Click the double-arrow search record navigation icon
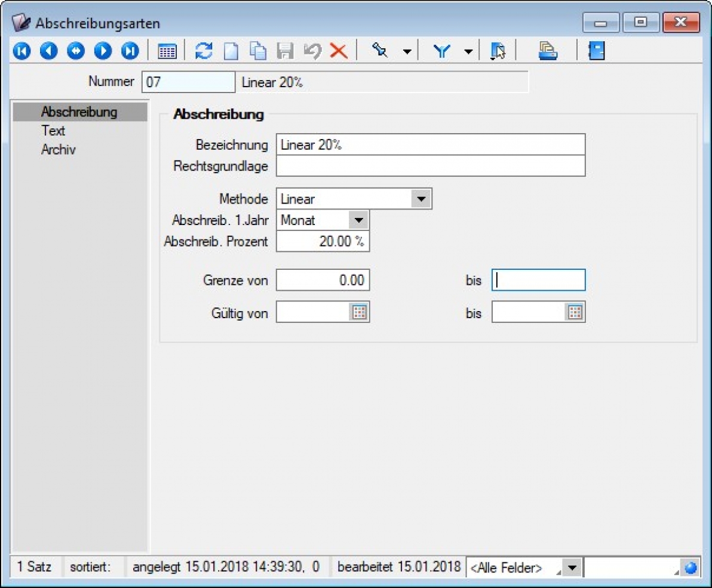Screen dimensions: 712x588 pyautogui.click(x=76, y=51)
